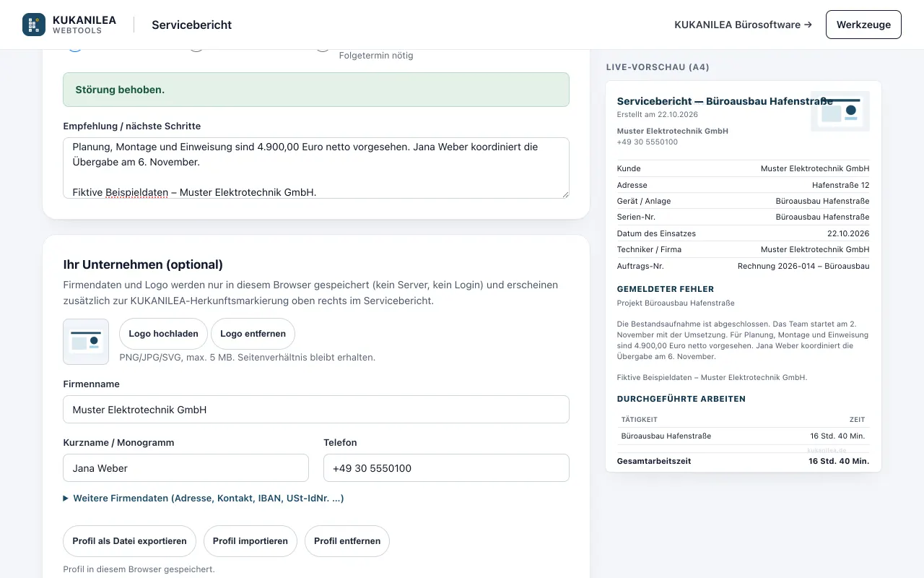Viewport: 924px width, 578px height.
Task: Click the 'LIVE-VORSCHAU (A4)' heading
Action: [x=658, y=67]
